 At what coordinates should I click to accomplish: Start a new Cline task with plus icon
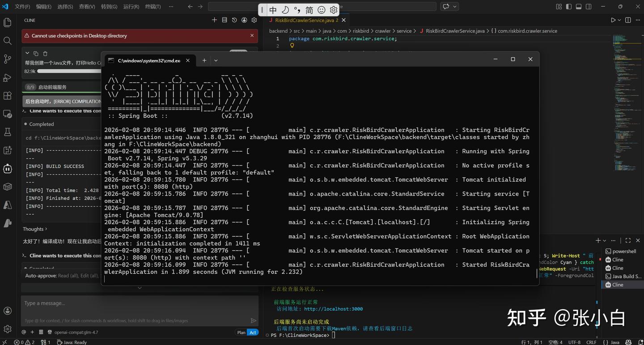pos(214,20)
